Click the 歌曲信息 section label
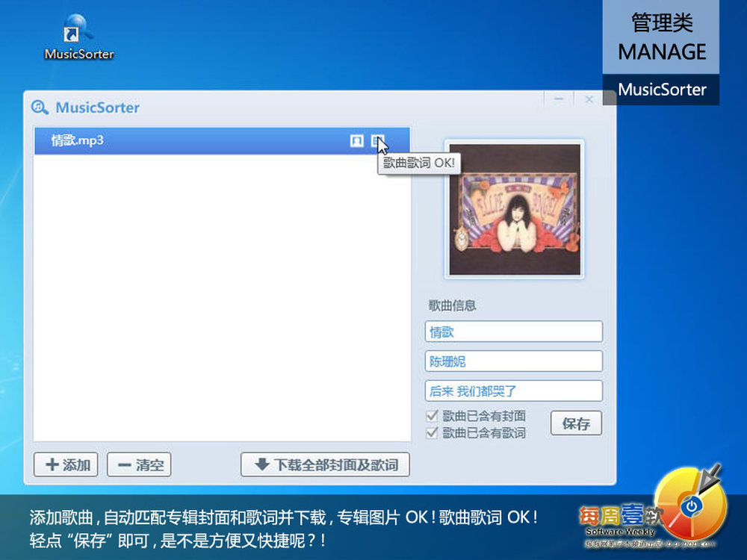Screen dimensions: 747x560 [x=452, y=305]
